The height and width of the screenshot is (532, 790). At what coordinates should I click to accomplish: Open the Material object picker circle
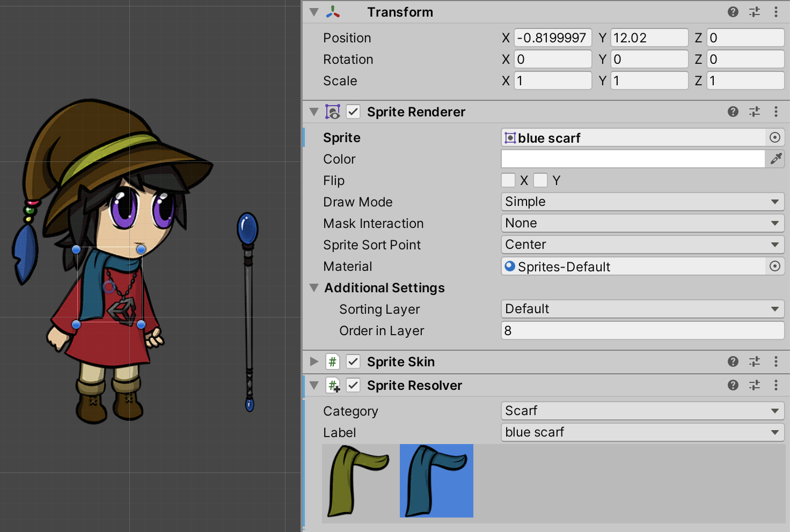point(775,266)
